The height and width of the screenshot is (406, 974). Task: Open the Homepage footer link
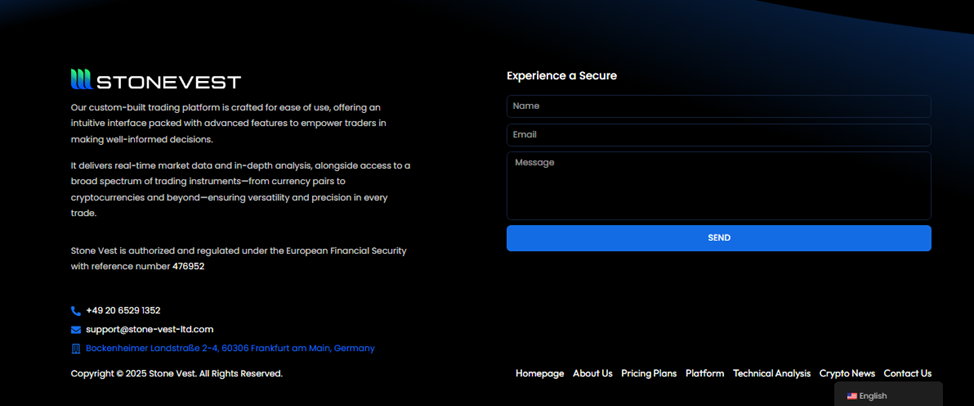click(540, 374)
